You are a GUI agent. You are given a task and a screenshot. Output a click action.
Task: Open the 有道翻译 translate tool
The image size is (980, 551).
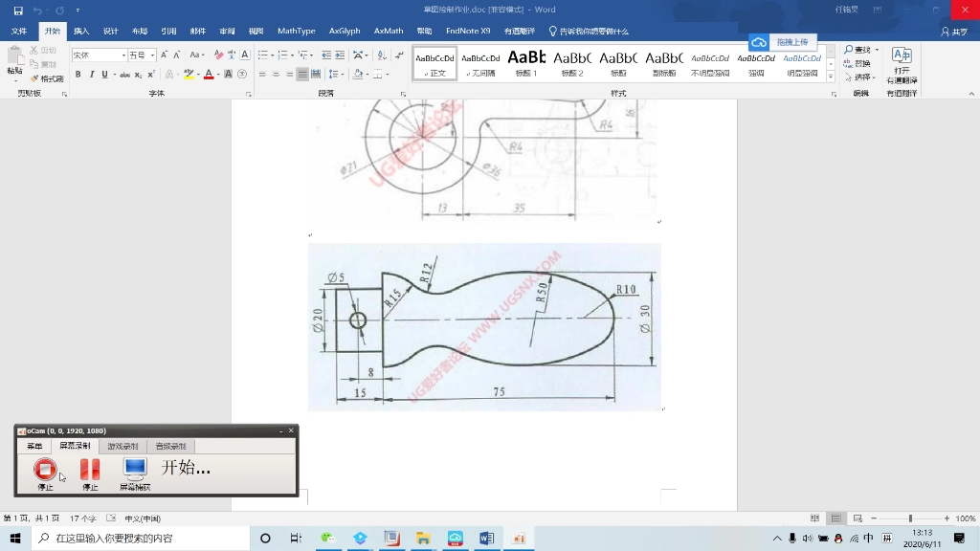(x=902, y=65)
